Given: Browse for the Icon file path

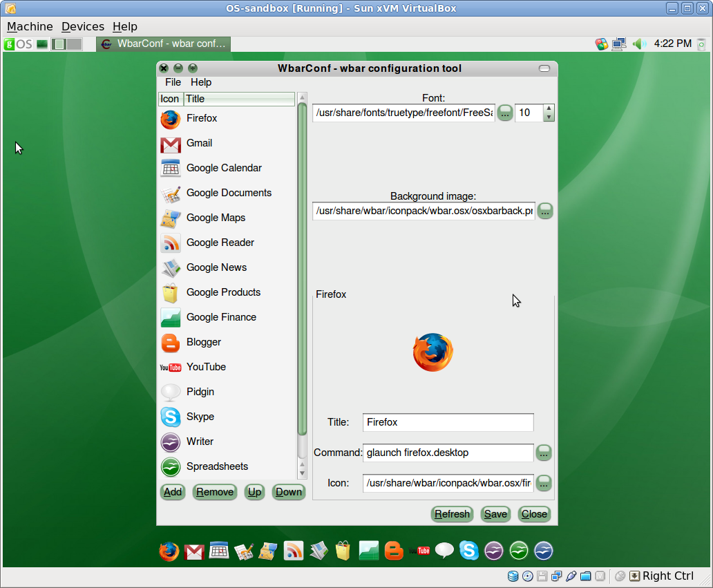Looking at the screenshot, I should [x=544, y=483].
